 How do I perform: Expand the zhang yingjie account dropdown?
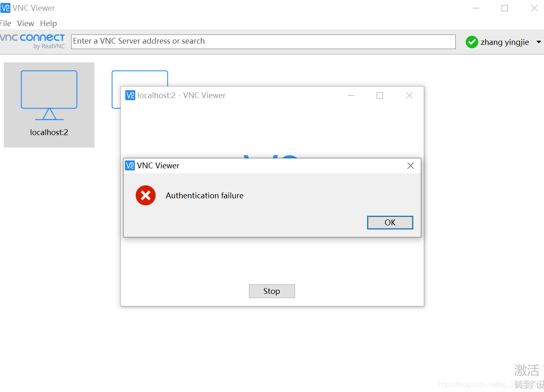539,42
